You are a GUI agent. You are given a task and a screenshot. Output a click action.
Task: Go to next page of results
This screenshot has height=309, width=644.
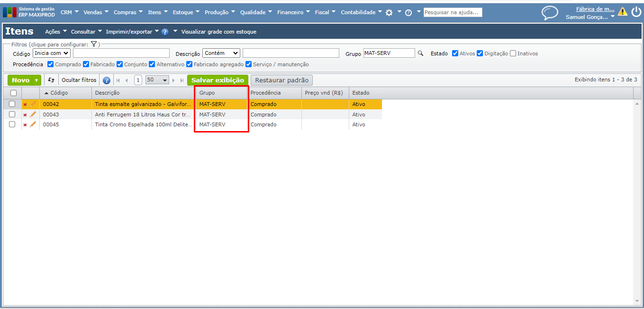174,80
